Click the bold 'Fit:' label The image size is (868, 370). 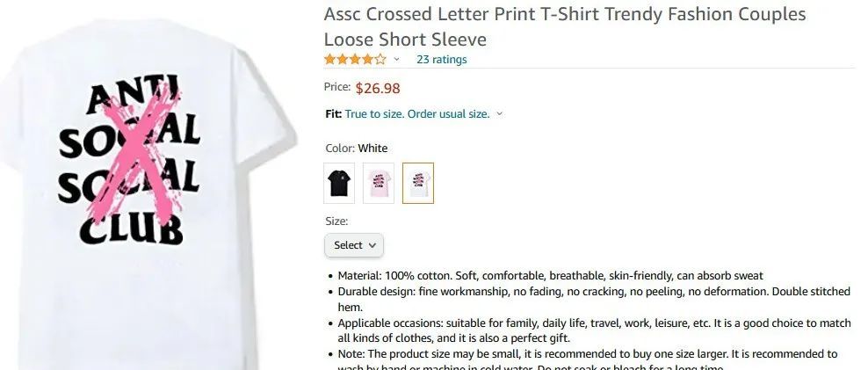(333, 114)
